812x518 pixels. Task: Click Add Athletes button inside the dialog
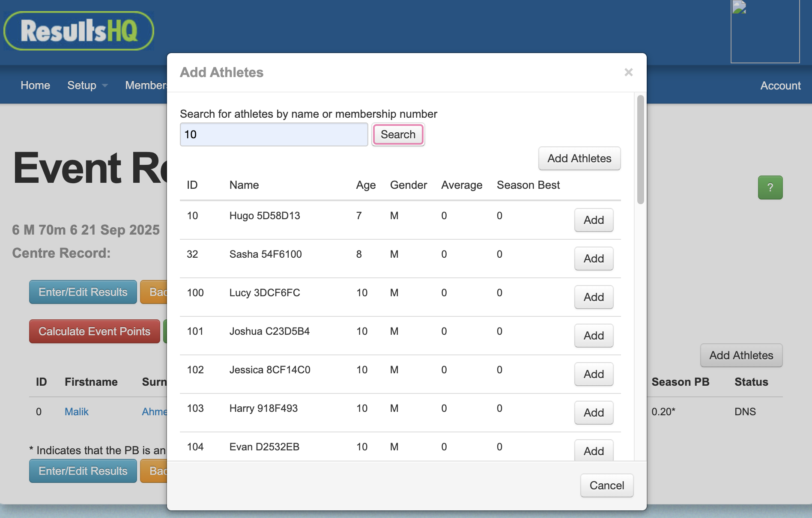coord(579,158)
